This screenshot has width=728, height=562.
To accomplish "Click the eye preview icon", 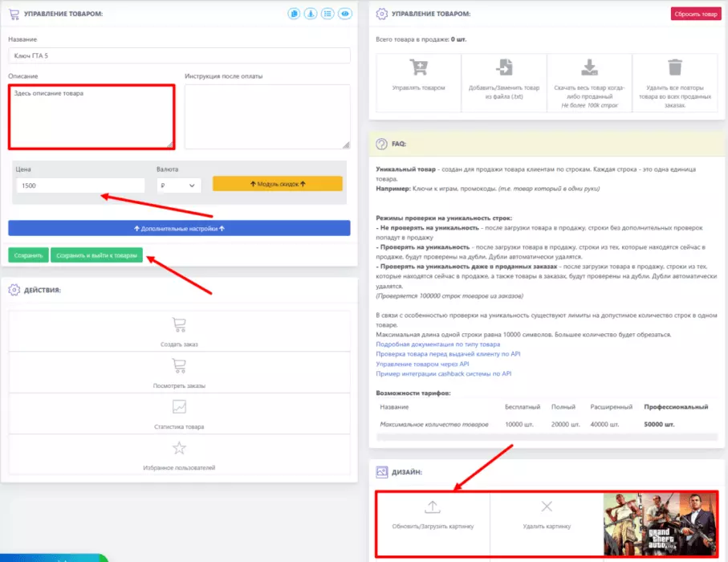I will pyautogui.click(x=345, y=14).
